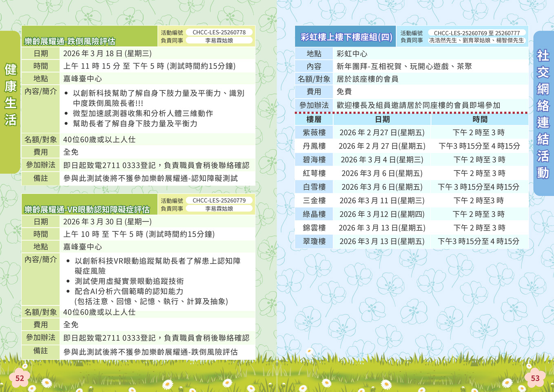
Task: Click the 彩虹樓上樓下樓座組(四) title banner
Action: (x=346, y=37)
